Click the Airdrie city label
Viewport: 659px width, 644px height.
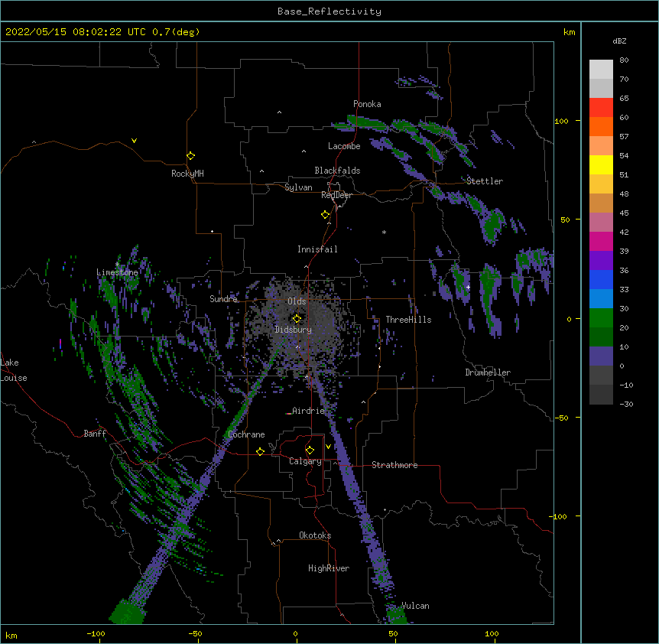coord(309,411)
